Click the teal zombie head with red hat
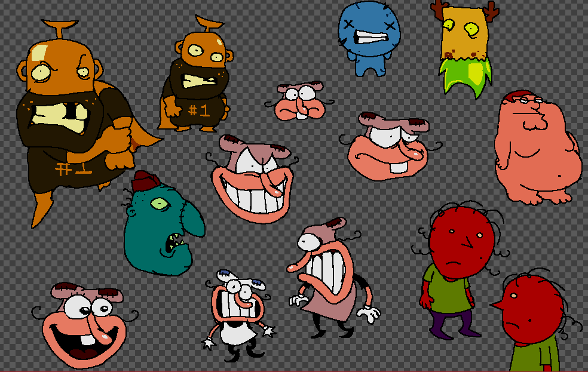This screenshot has height=372, width=588. click(x=163, y=224)
